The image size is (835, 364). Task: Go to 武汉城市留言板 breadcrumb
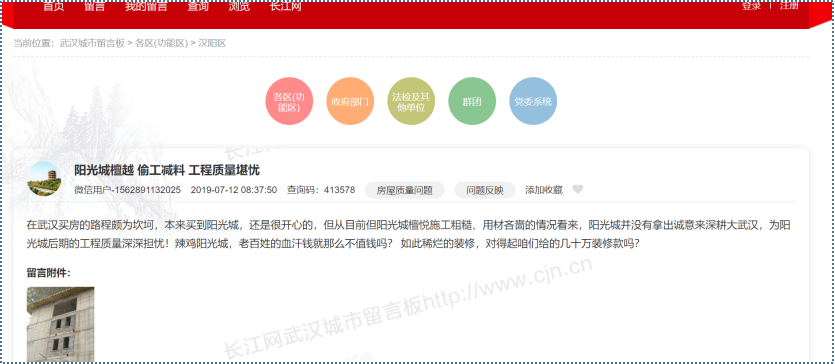[92, 43]
